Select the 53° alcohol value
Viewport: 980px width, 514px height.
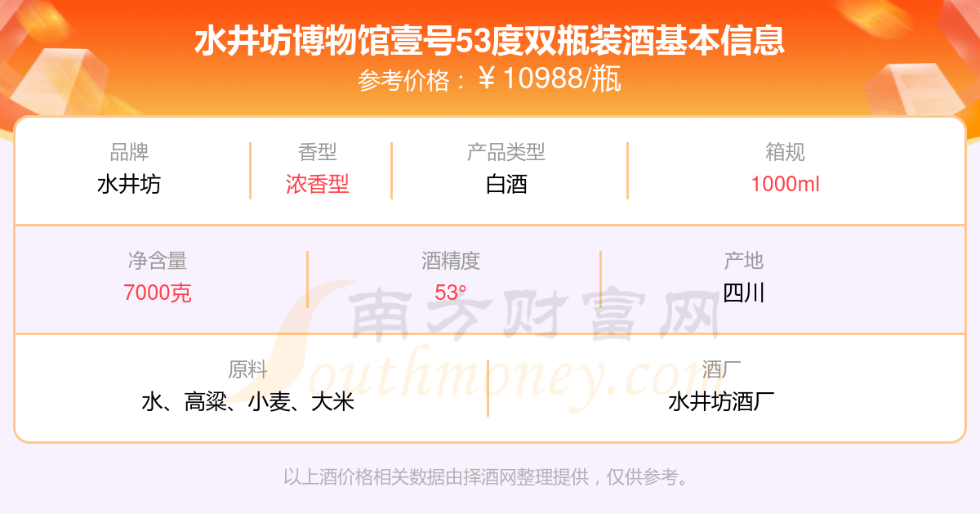pyautogui.click(x=451, y=293)
